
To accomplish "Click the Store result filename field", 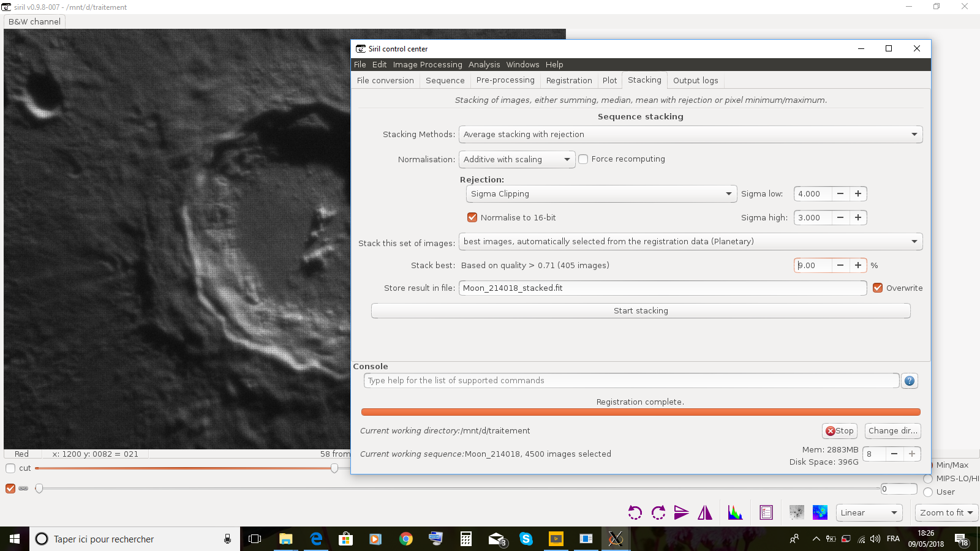I will [x=663, y=288].
